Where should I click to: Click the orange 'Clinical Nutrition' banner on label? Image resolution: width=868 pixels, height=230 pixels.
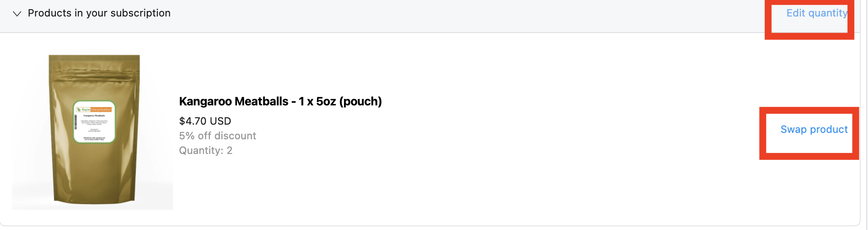point(101,110)
